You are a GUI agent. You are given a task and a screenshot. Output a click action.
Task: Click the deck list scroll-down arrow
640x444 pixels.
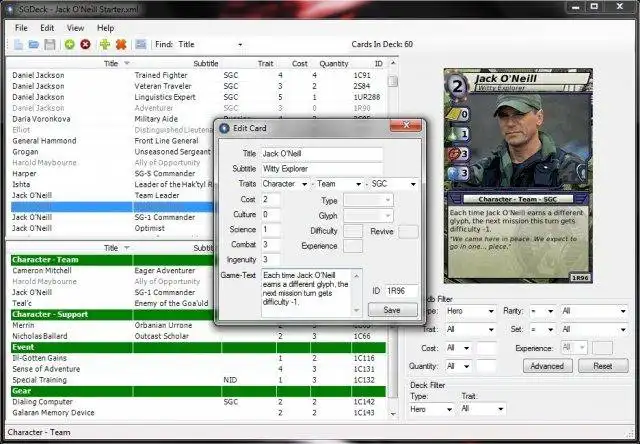click(393, 414)
